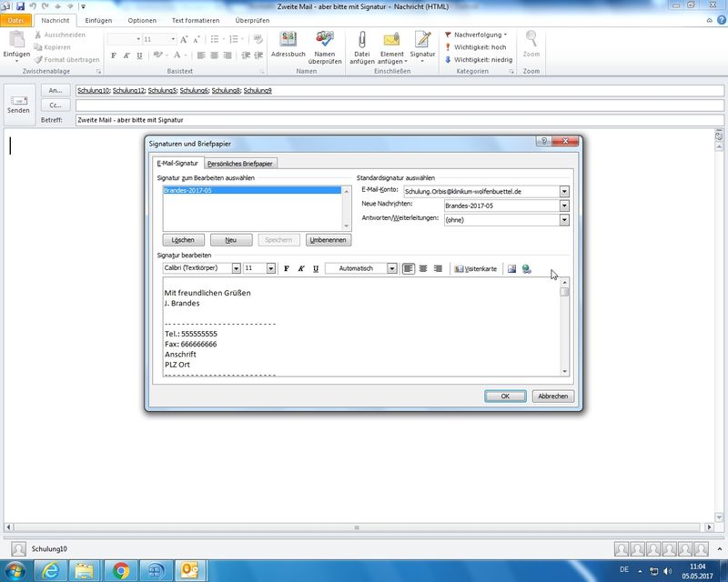This screenshot has height=582, width=728.
Task: Click the Neu signature button
Action: [231, 240]
